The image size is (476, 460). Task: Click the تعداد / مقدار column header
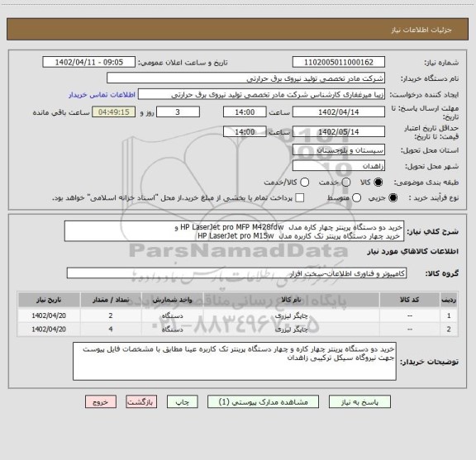[111, 300]
